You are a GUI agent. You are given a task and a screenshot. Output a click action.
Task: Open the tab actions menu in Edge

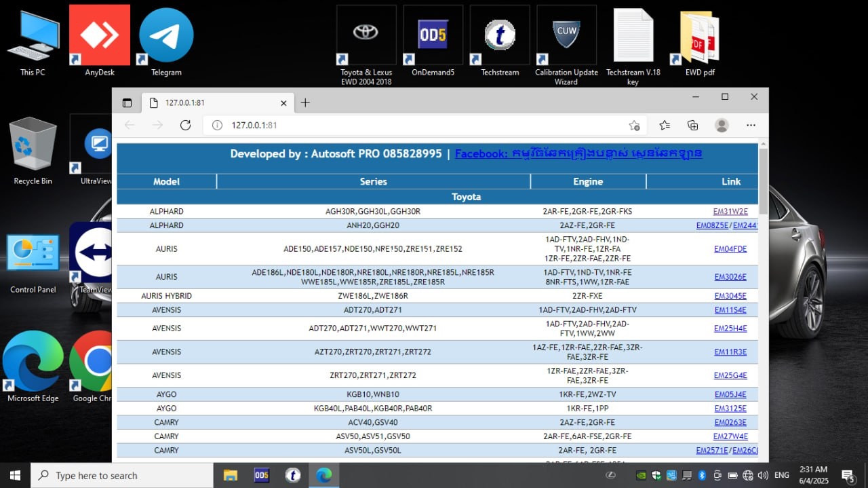pos(127,102)
